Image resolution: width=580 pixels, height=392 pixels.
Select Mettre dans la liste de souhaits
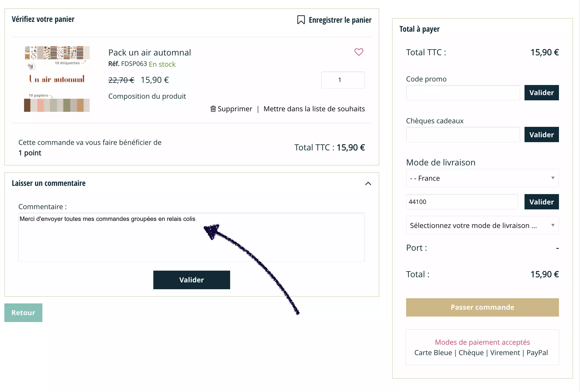click(x=314, y=109)
